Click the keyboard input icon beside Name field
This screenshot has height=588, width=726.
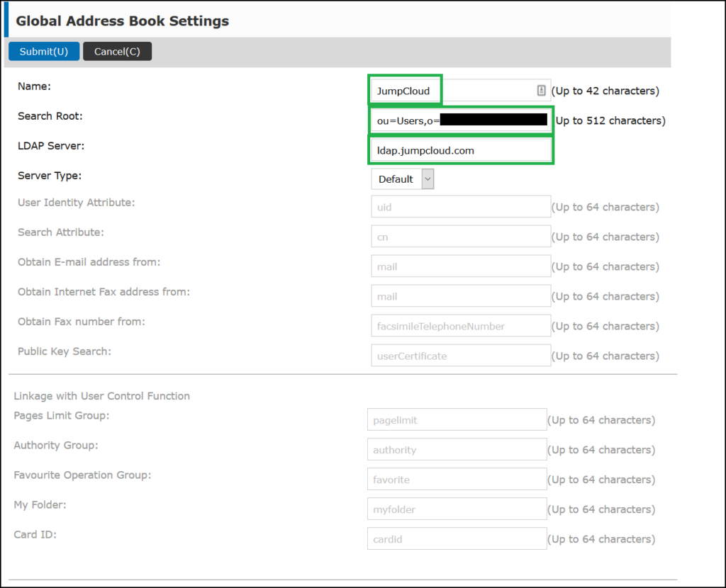pyautogui.click(x=541, y=91)
